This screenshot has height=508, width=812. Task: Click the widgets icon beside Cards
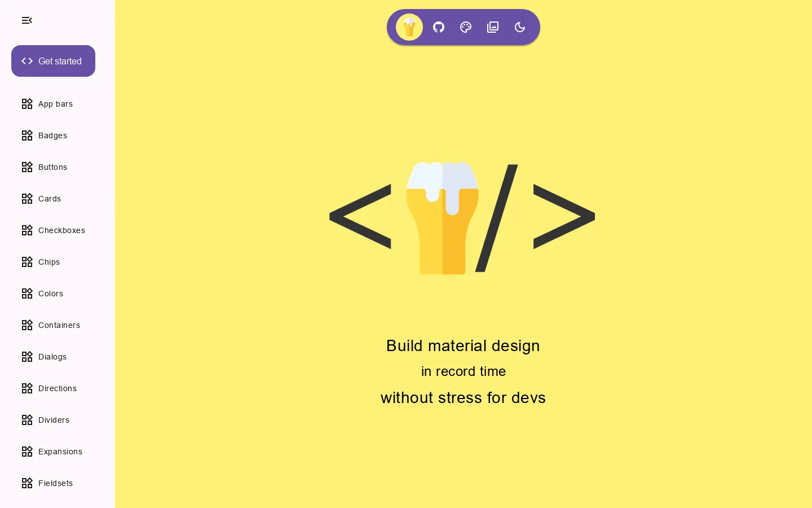(x=27, y=199)
